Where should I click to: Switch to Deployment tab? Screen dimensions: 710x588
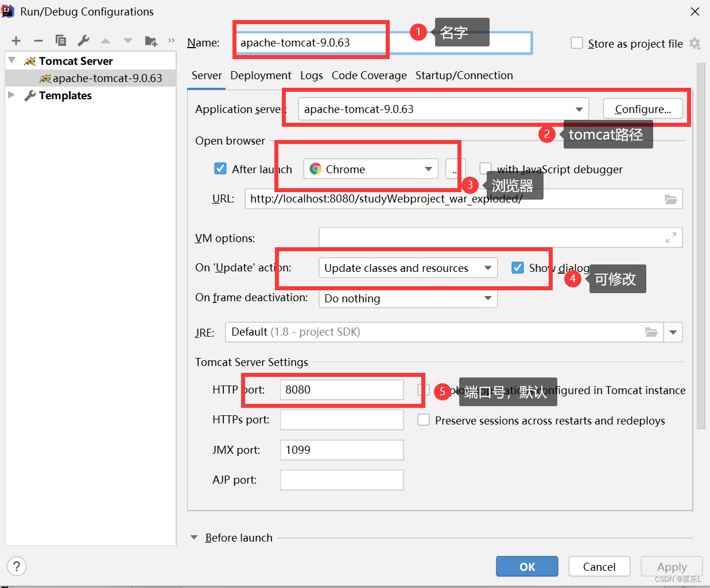pos(261,76)
